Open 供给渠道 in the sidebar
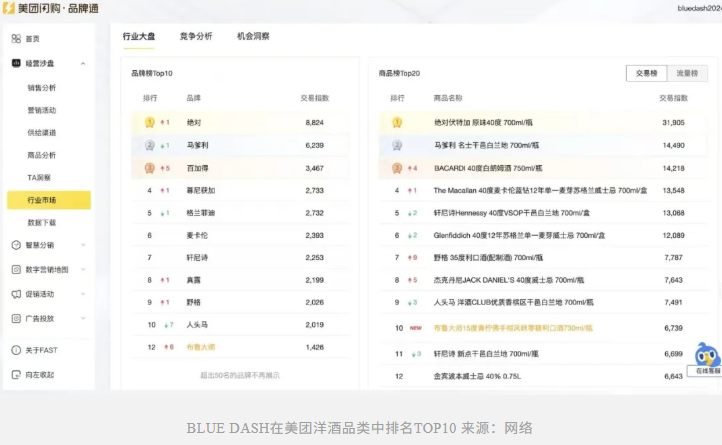 [x=41, y=133]
